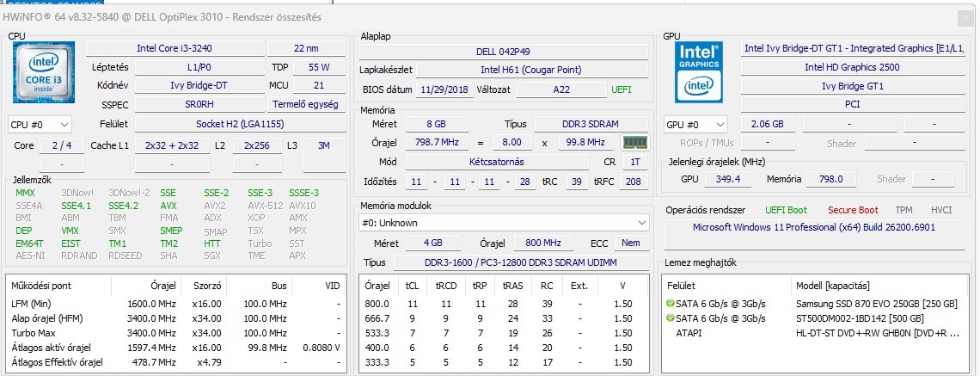Image resolution: width=980 pixels, height=376 pixels.
Task: Click the Alap órajel (HFM) row
Action: click(x=175, y=318)
